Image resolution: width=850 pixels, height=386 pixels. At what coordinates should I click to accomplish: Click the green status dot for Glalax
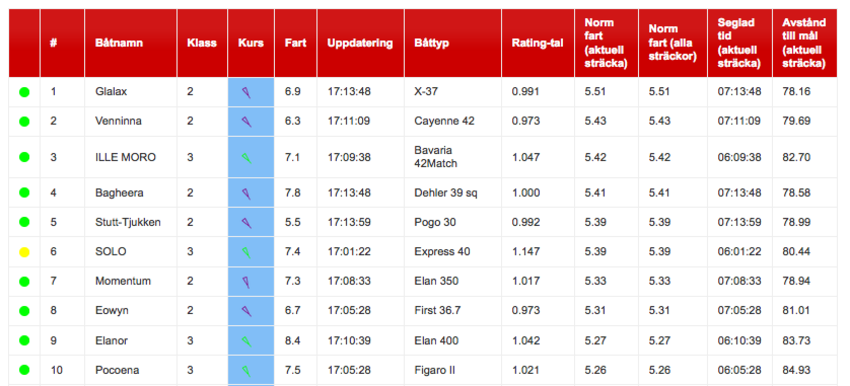(x=24, y=92)
